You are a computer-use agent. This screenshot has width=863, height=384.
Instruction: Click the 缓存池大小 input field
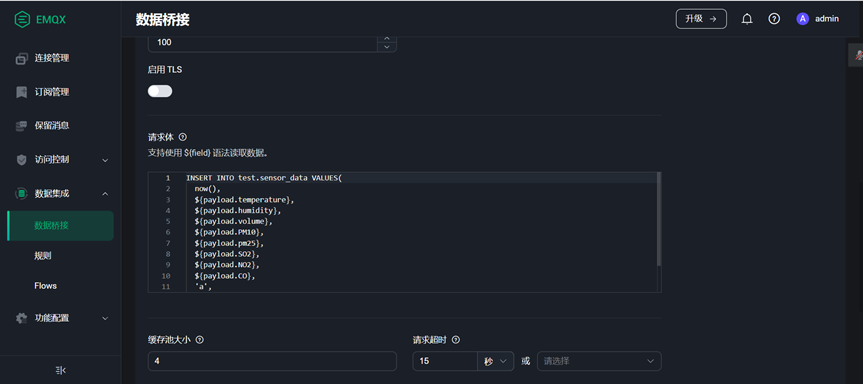pos(272,361)
